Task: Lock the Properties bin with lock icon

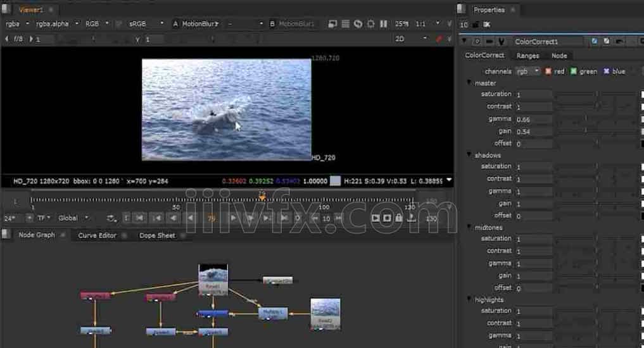Action: (475, 25)
